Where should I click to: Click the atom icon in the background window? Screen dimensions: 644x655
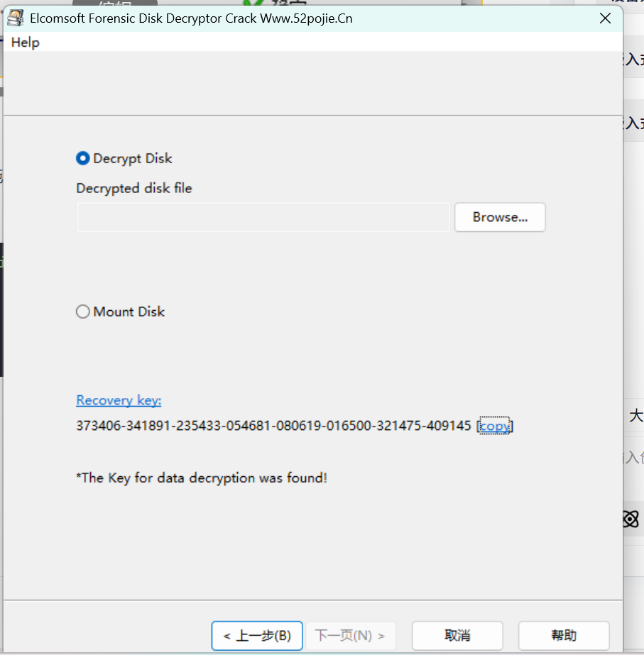click(631, 519)
